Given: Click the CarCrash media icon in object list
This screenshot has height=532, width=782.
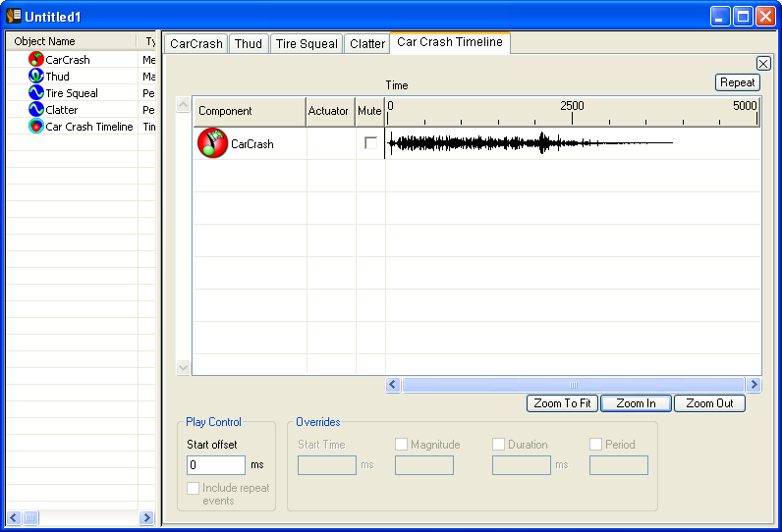Looking at the screenshot, I should (36, 59).
